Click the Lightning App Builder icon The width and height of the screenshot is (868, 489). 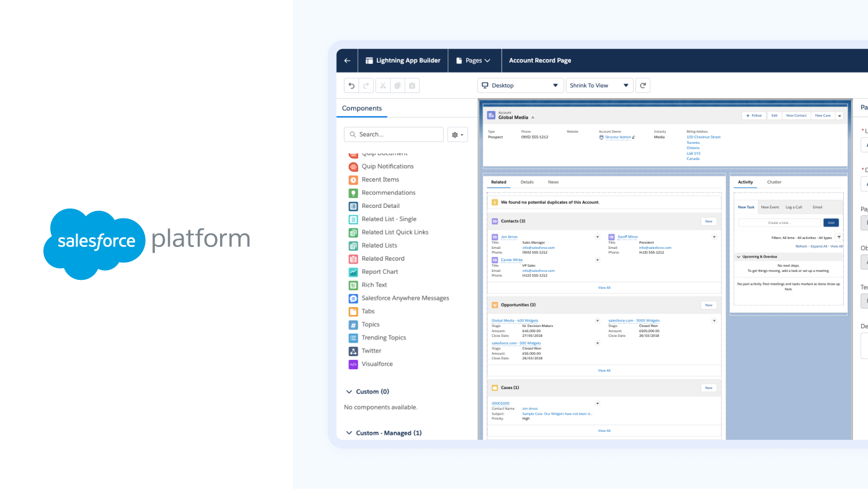click(370, 61)
